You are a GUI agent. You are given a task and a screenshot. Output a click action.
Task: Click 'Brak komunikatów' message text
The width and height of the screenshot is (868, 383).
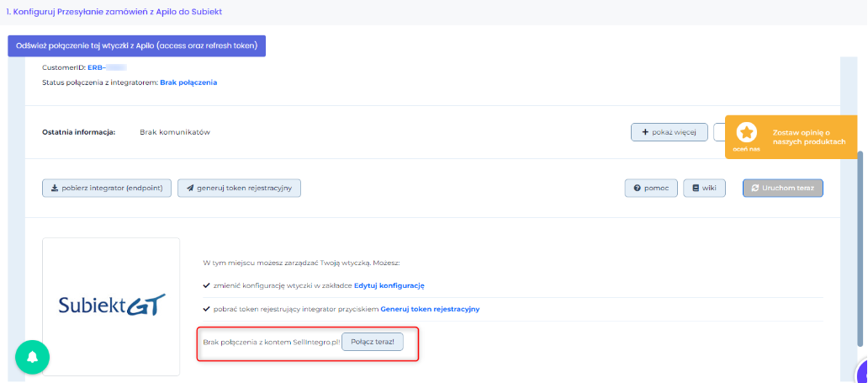pyautogui.click(x=175, y=132)
